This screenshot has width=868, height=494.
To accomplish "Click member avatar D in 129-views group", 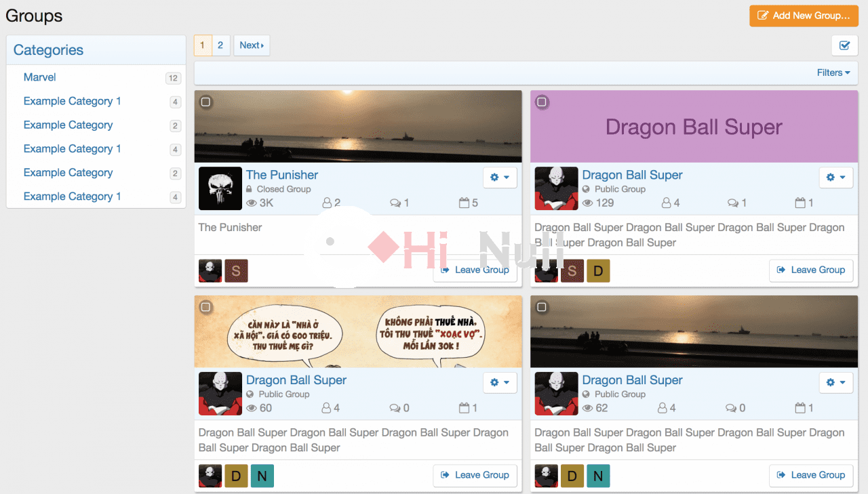I will pos(598,270).
